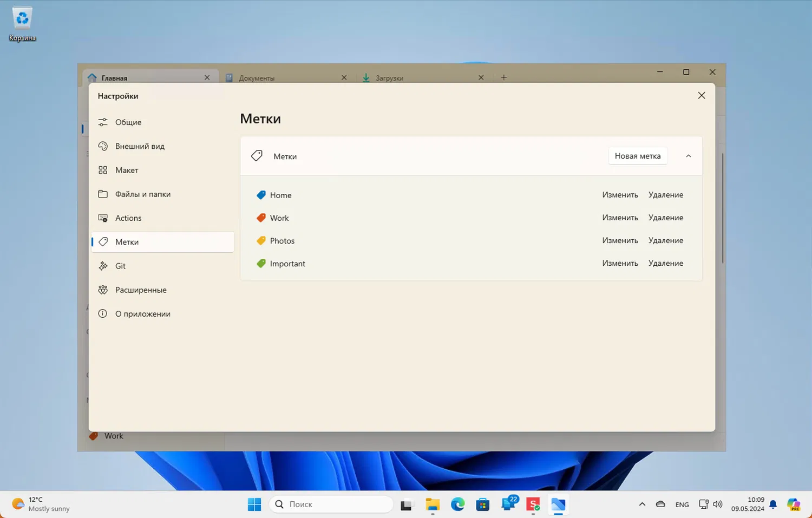This screenshot has height=518, width=812.
Task: Show hidden system tray icons
Action: [642, 504]
